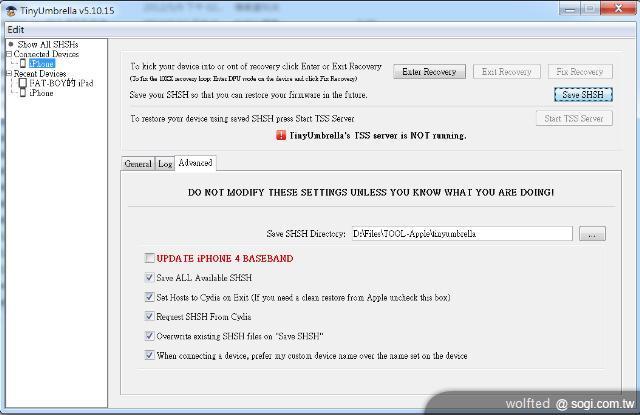The image size is (640, 415).
Task: Click the FAT-BOY iPad device icon
Action: [x=23, y=83]
